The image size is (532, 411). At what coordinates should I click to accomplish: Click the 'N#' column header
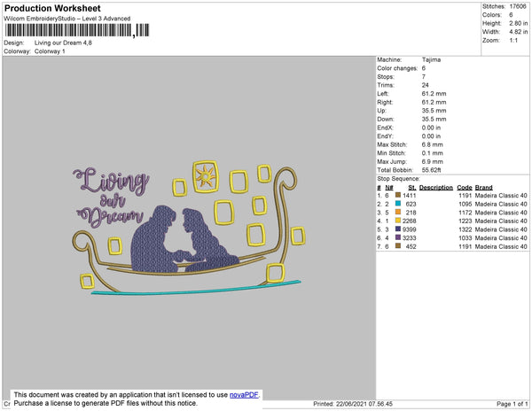tap(389, 188)
